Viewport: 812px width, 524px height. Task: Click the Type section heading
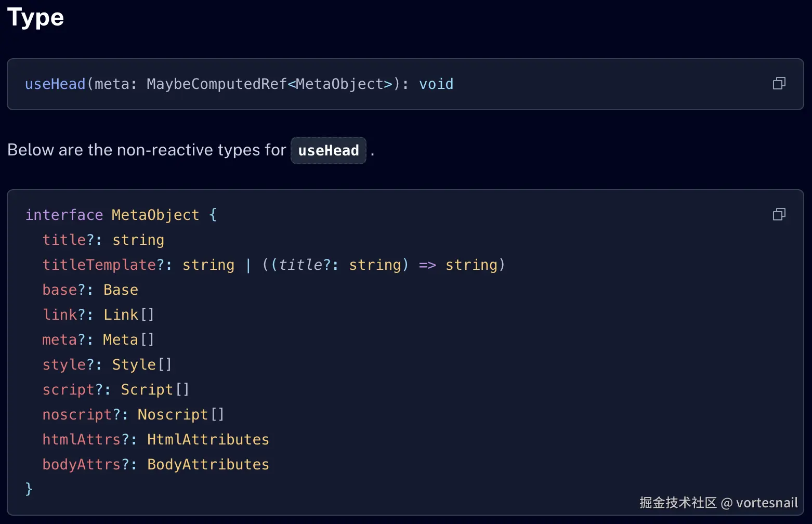pyautogui.click(x=35, y=17)
